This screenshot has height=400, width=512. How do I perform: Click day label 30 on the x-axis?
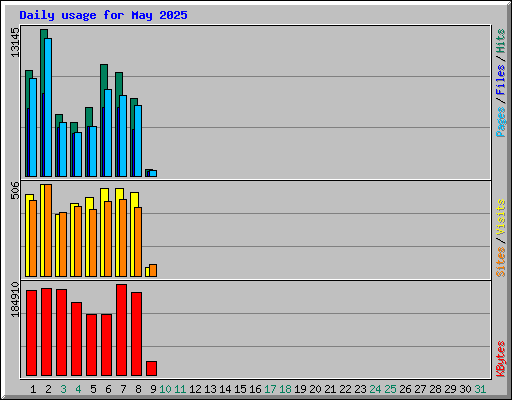(465, 389)
